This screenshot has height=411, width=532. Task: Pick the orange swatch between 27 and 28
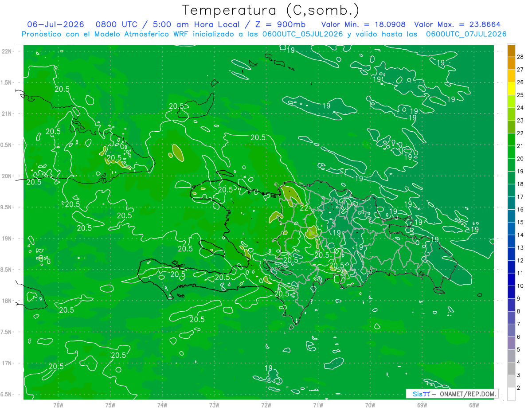pyautogui.click(x=511, y=63)
